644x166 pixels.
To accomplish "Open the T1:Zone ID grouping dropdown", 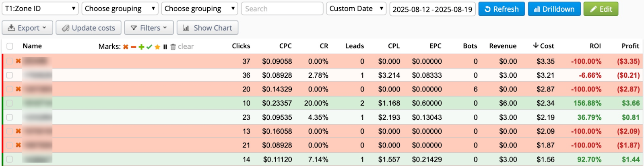I will [x=40, y=8].
